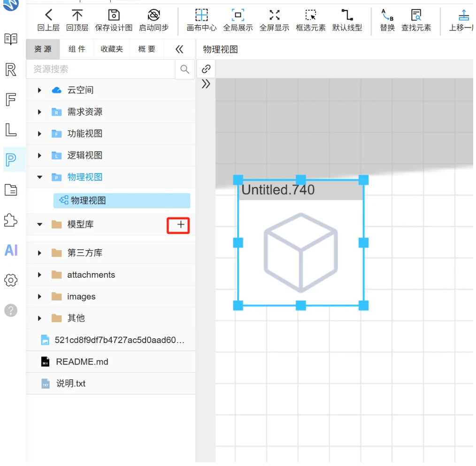This screenshot has height=466, width=476.
Task: Start sync with 启动同步 icon
Action: (x=154, y=15)
